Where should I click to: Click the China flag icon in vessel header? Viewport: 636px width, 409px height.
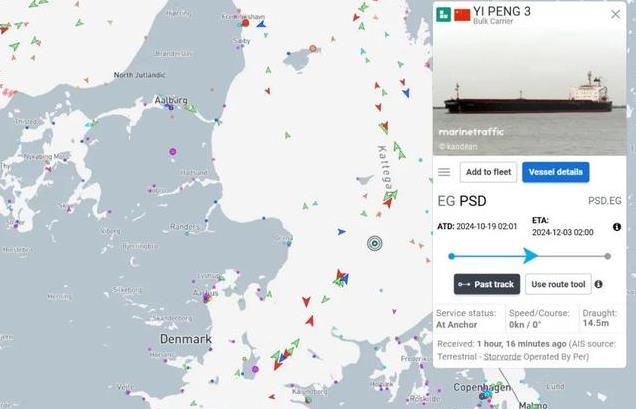(x=462, y=15)
